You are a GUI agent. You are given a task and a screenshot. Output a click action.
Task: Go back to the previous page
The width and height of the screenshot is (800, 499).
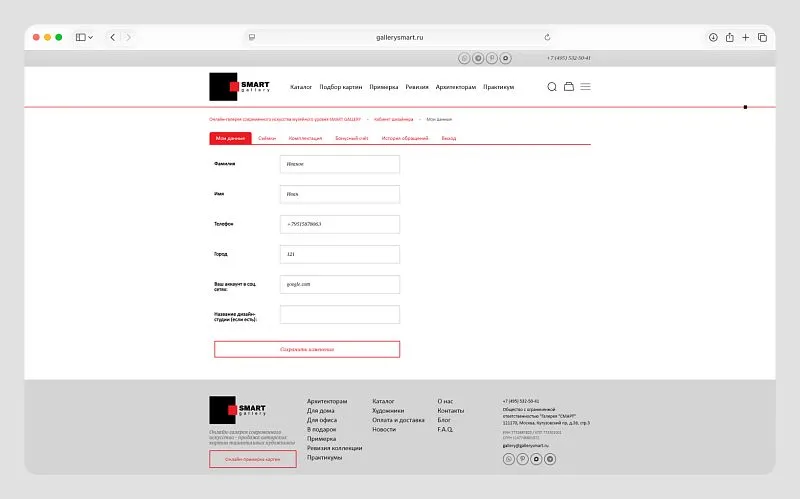pos(113,37)
